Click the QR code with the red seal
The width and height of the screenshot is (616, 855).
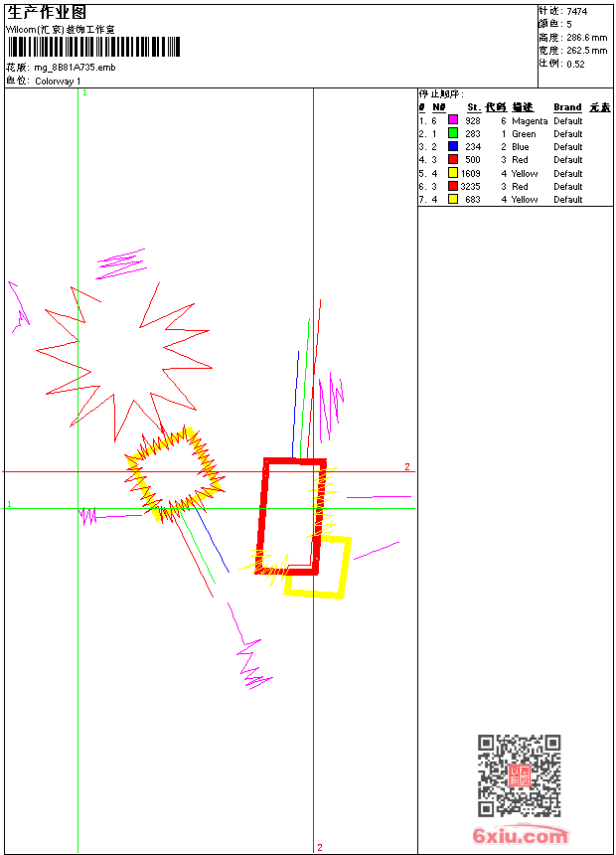520,774
